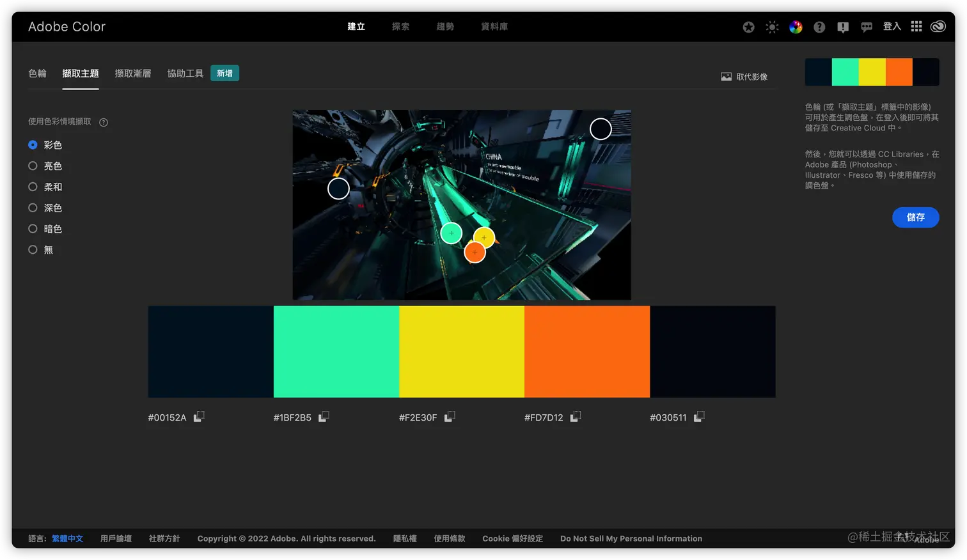Viewport: 967px width, 560px height.
Task: Select the yellow #F2E30F large swatch
Action: [x=462, y=352]
